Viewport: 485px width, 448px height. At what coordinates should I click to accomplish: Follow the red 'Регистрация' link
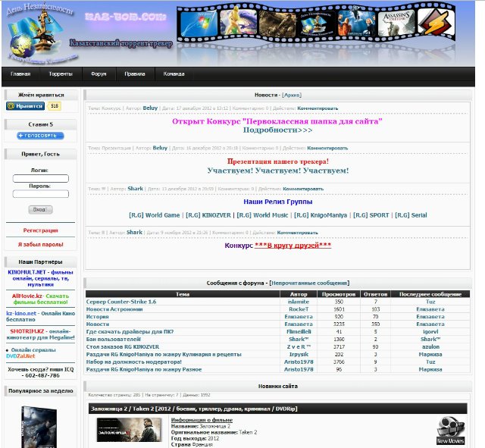click(x=40, y=230)
